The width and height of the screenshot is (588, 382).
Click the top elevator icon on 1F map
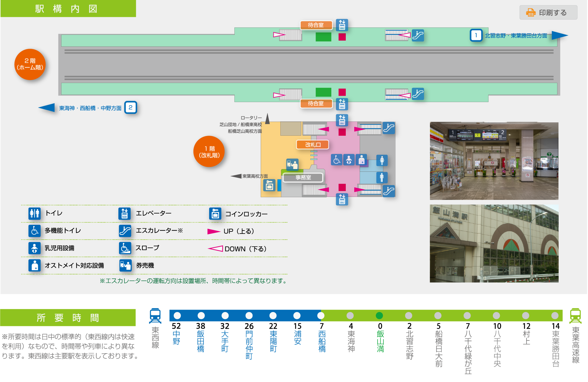(x=342, y=120)
